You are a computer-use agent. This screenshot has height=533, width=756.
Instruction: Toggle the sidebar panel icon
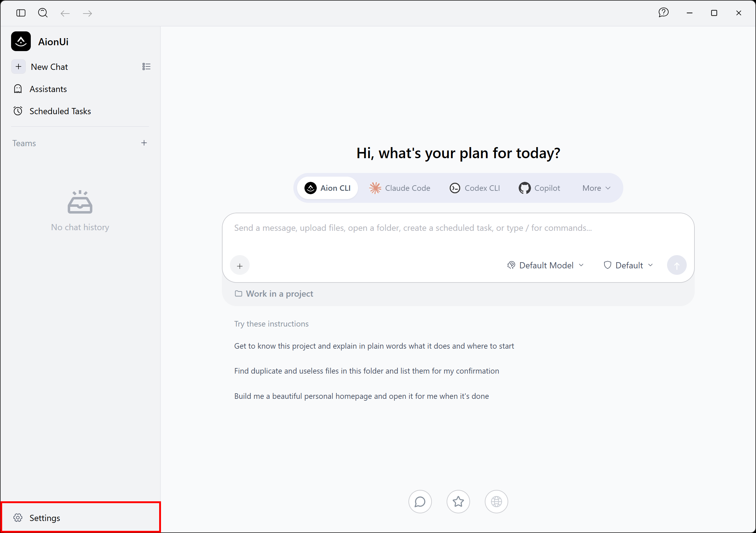click(21, 13)
